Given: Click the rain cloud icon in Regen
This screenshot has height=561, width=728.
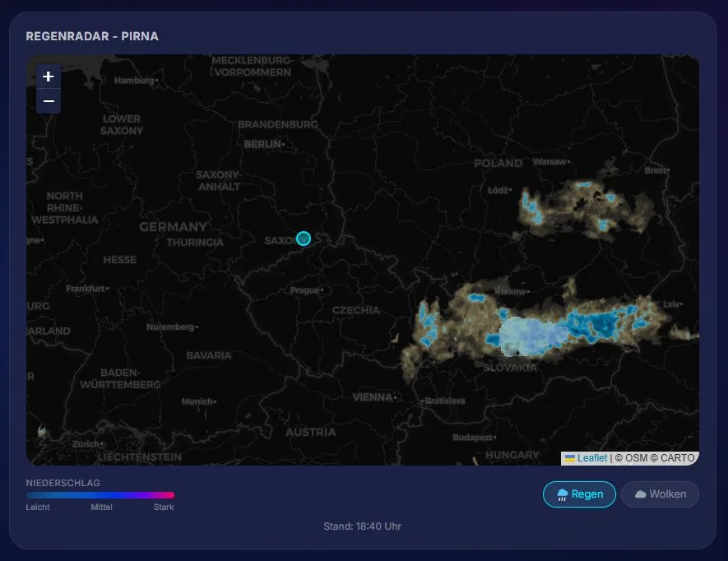Looking at the screenshot, I should pos(563,494).
